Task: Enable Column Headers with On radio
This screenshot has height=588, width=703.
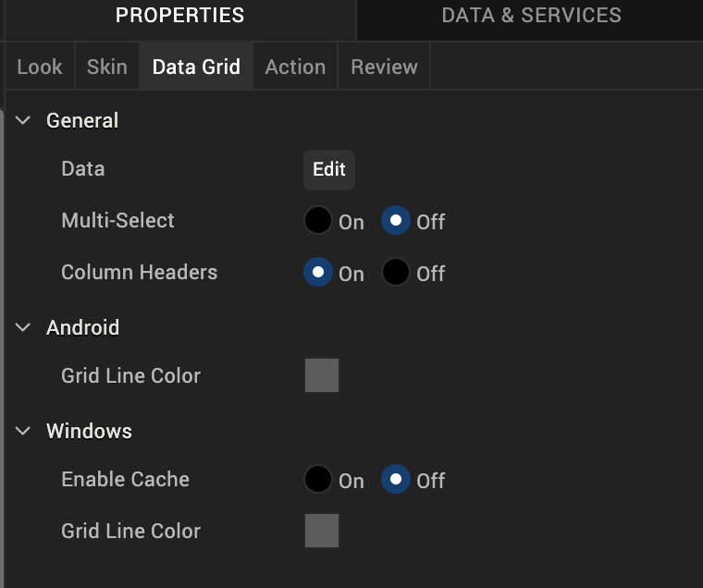Action: click(318, 273)
